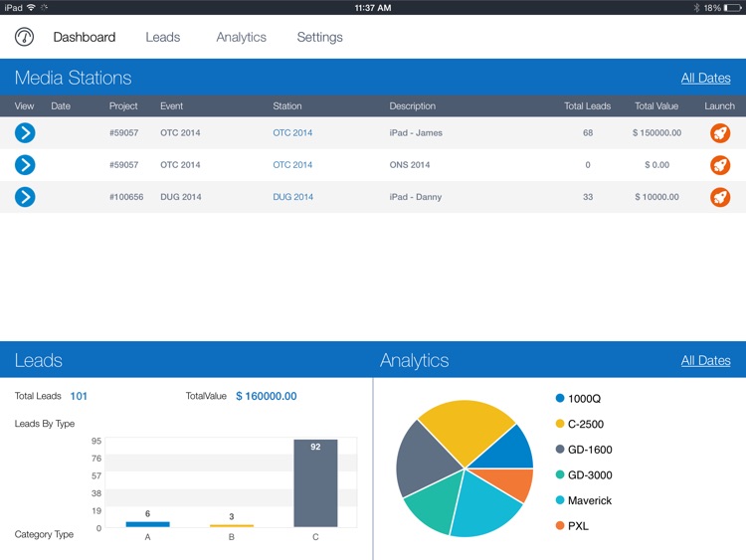Open the Analytics tab
This screenshot has width=746, height=560.
coord(241,38)
